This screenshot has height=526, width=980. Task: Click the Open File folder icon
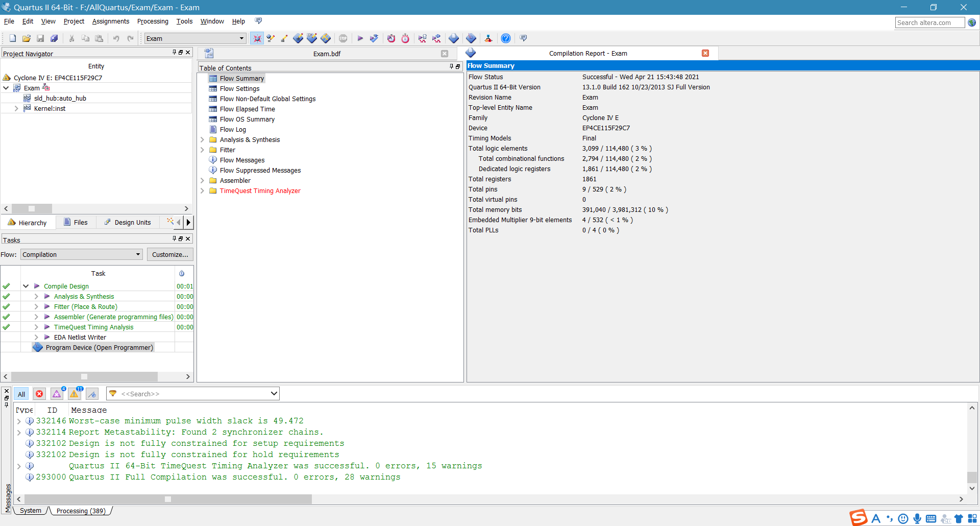(x=27, y=38)
